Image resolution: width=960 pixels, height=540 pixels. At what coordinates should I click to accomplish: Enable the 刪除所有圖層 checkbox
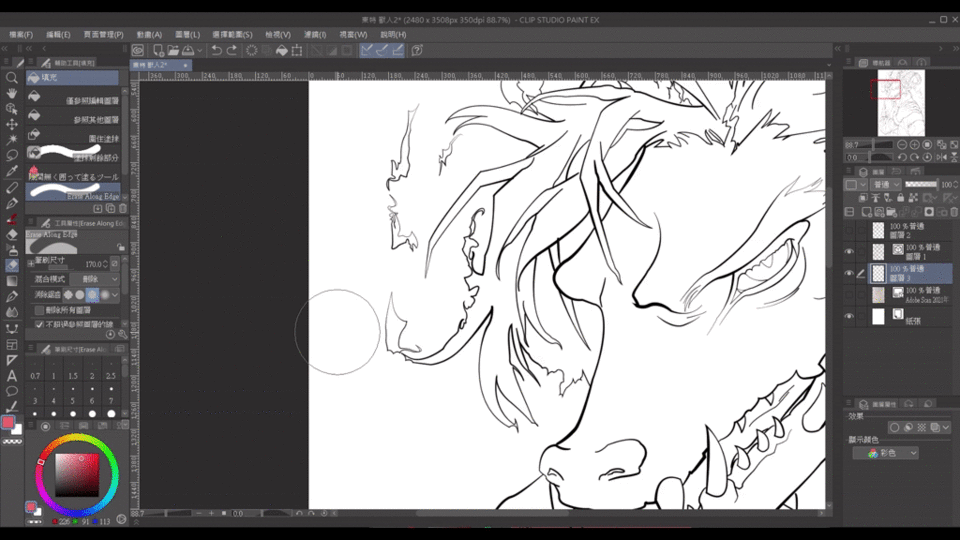38,310
